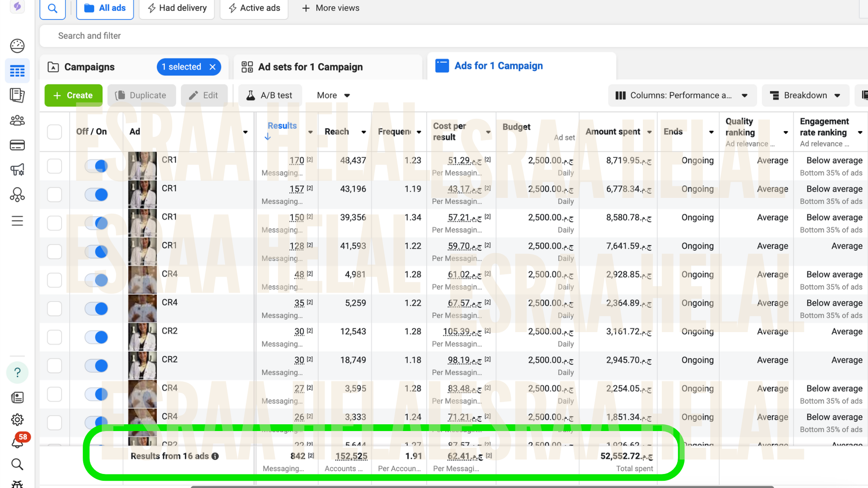Open Billing card icon in sidebar
868x488 pixels.
coord(17,145)
